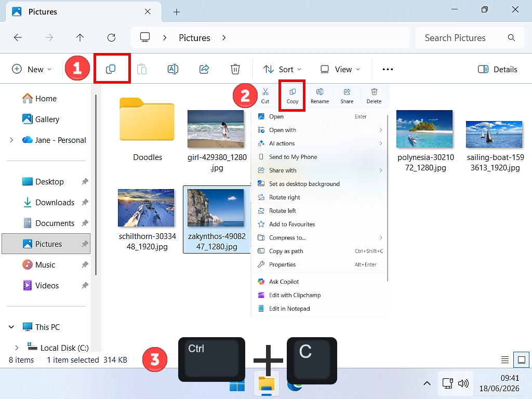Open the New dropdown
The width and height of the screenshot is (532, 399).
[32, 69]
